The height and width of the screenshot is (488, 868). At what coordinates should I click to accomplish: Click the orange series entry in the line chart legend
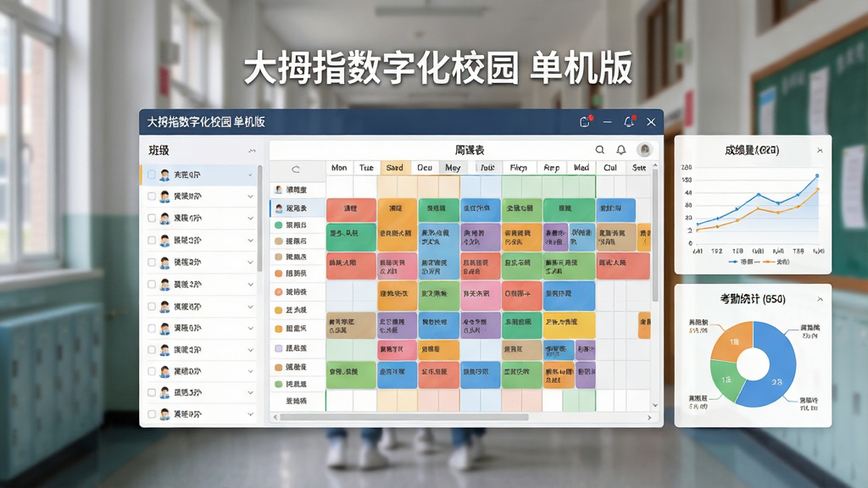pyautogui.click(x=776, y=262)
